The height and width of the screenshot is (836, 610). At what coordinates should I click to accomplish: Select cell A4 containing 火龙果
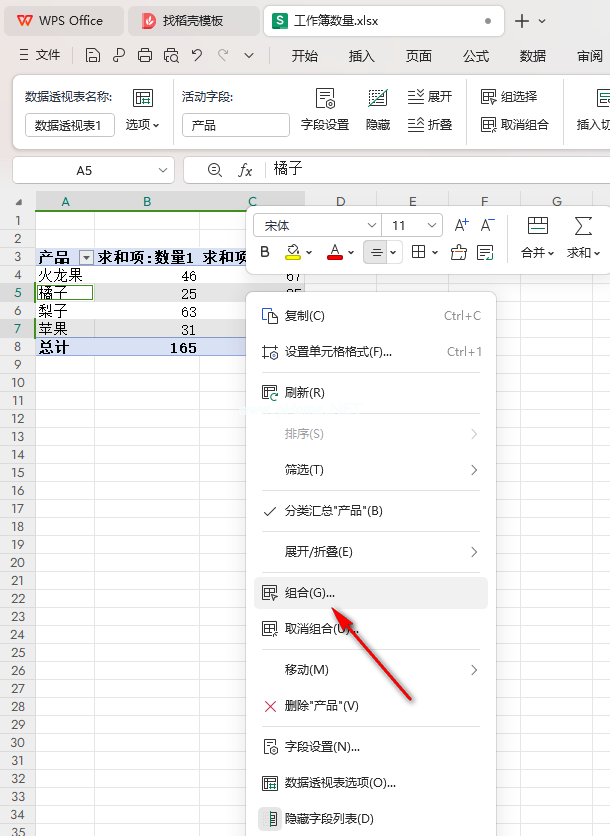(65, 276)
